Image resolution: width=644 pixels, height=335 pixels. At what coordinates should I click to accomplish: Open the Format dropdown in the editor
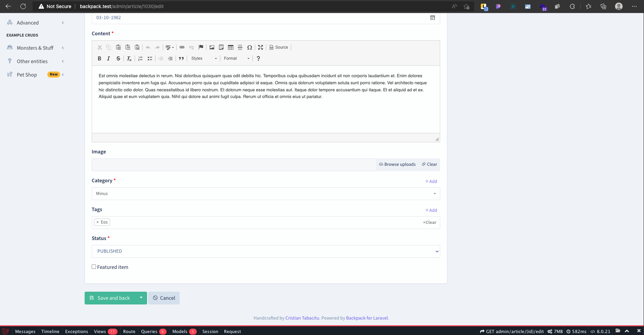(235, 58)
